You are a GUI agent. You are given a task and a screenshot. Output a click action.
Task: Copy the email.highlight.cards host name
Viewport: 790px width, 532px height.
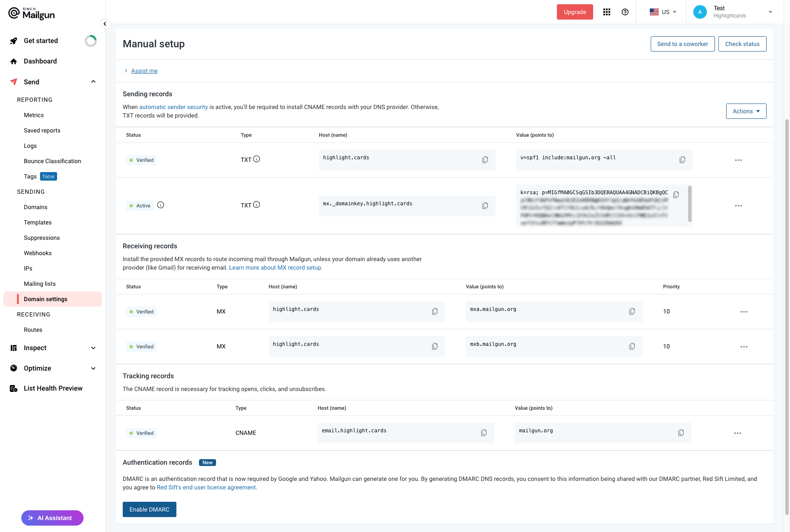[484, 433]
